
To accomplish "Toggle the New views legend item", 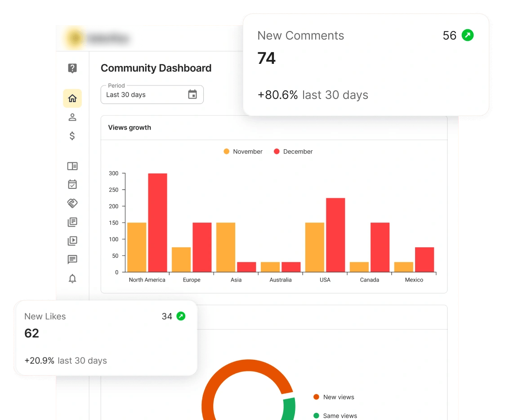I will [x=334, y=397].
